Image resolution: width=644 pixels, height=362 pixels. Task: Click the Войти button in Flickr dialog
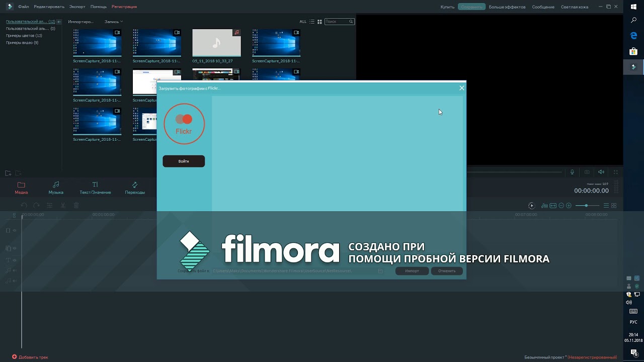(x=184, y=161)
